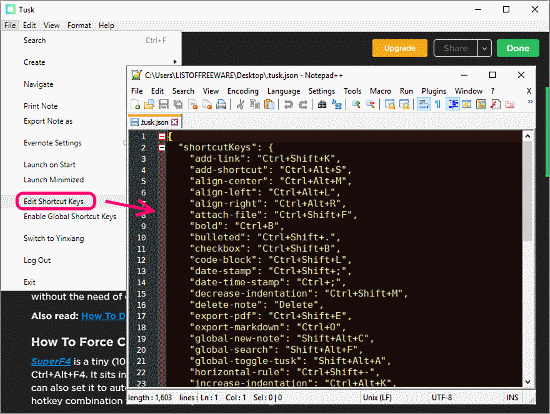Image resolution: width=550 pixels, height=414 pixels.
Task: Click Save All icon in Notepad++ toolbar
Action: [x=178, y=104]
